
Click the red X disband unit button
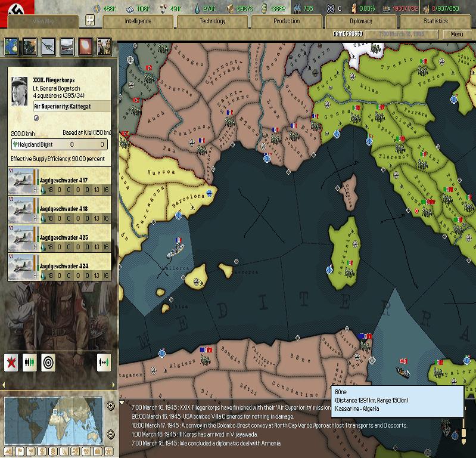coord(11,362)
